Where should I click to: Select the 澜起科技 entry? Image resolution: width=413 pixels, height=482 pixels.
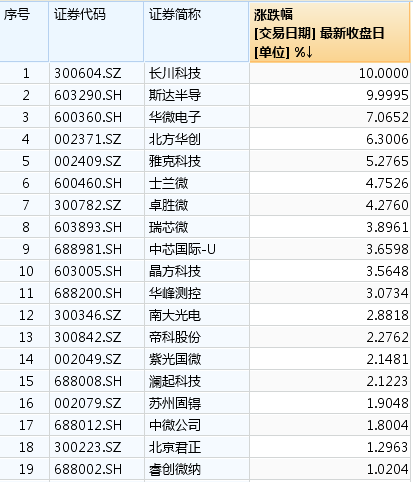coord(175,381)
